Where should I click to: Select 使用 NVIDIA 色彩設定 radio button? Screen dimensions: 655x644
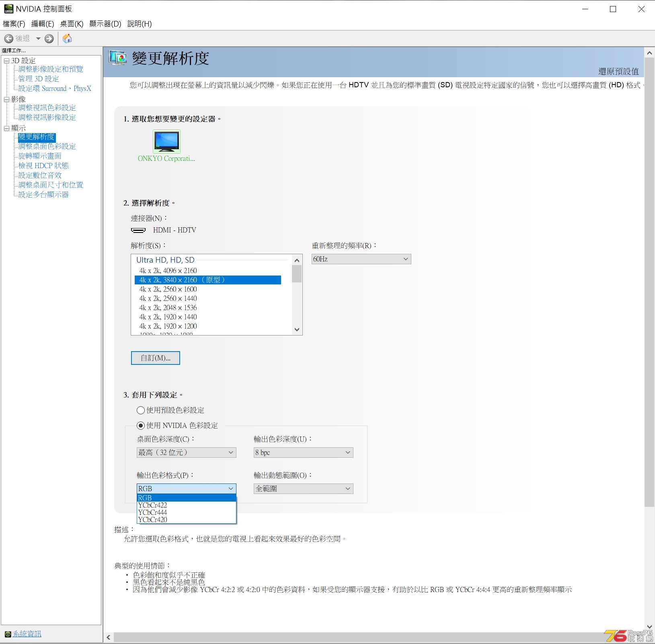[x=141, y=426]
